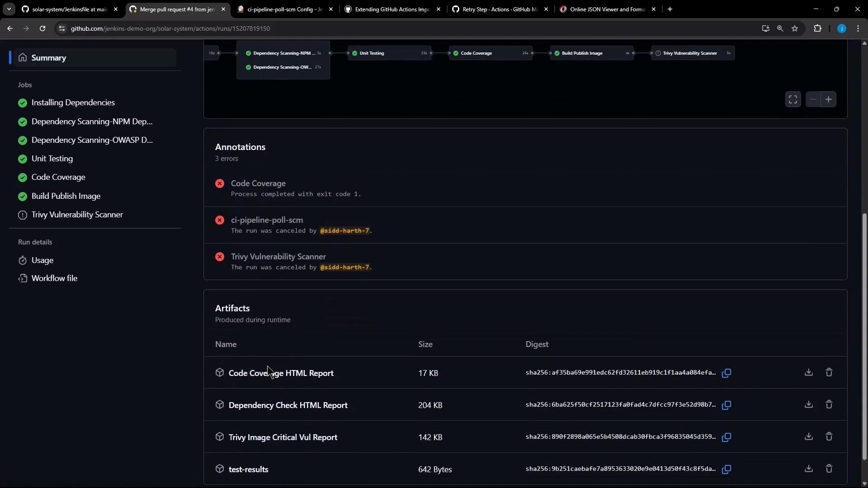Open Chrome three-dot menu
The image size is (868, 488).
[858, 28]
